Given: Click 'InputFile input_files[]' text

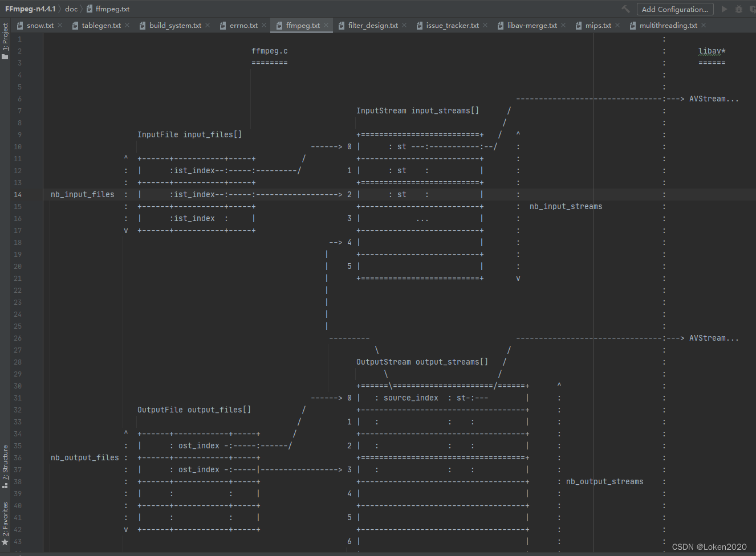Looking at the screenshot, I should click(x=190, y=135).
